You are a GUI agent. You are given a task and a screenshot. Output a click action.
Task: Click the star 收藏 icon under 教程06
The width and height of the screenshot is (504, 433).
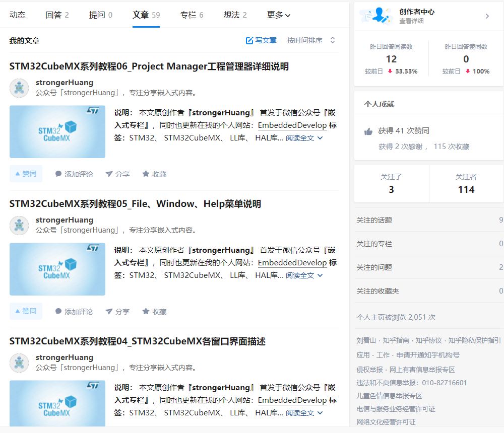tap(146, 174)
